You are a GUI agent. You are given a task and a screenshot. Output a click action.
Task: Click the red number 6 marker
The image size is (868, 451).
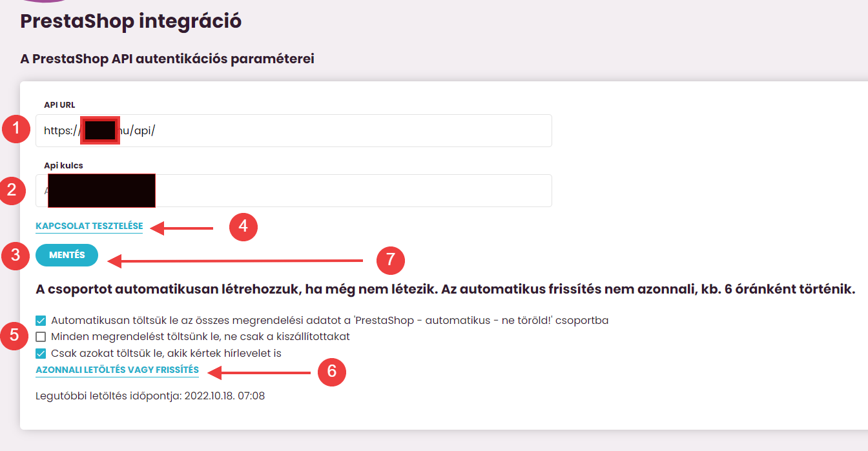[x=332, y=371]
